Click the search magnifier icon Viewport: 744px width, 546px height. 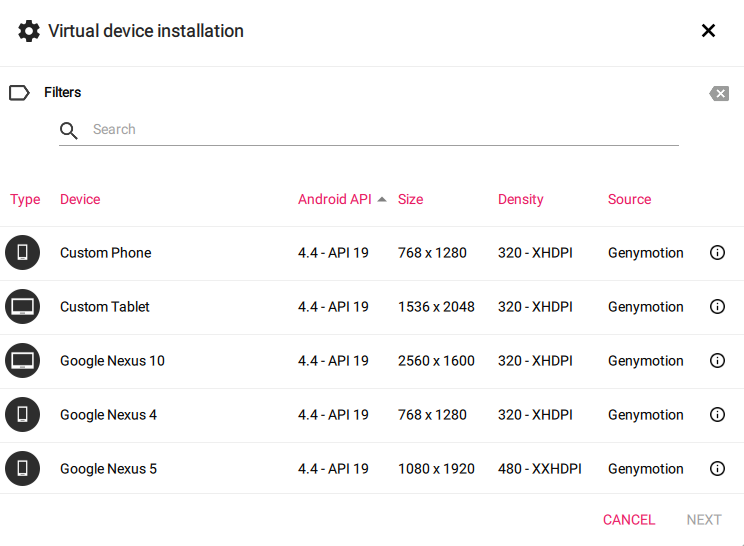[68, 130]
